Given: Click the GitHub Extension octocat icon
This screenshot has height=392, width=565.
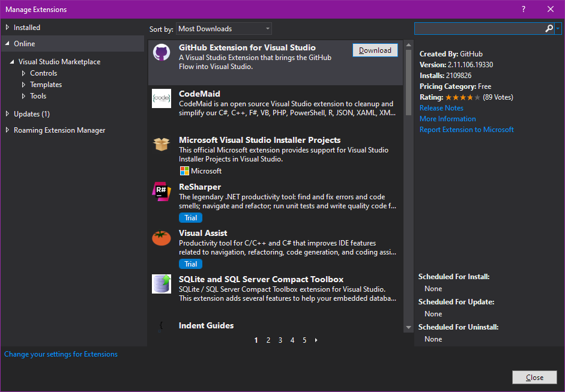Looking at the screenshot, I should pos(162,53).
